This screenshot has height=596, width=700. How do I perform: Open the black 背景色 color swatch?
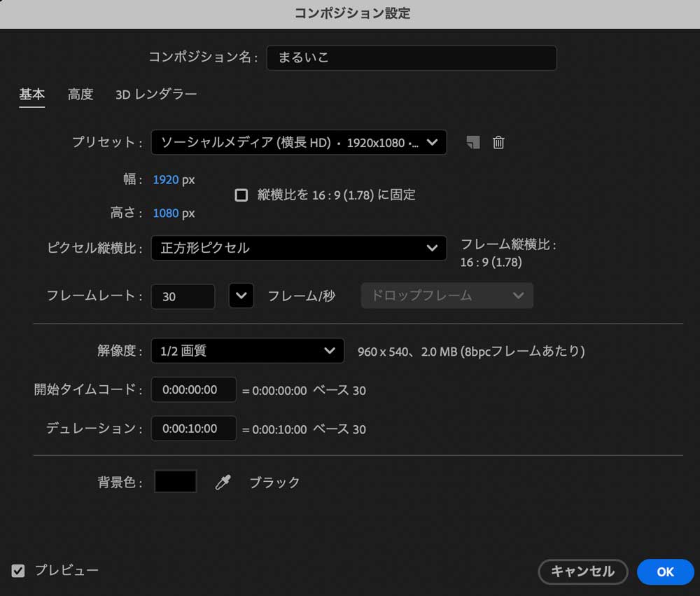click(175, 482)
